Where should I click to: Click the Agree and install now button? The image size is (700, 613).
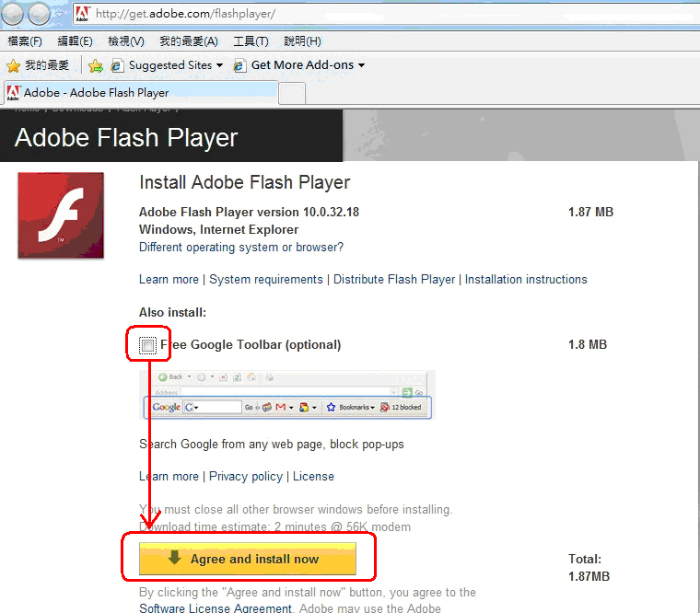pos(248,559)
